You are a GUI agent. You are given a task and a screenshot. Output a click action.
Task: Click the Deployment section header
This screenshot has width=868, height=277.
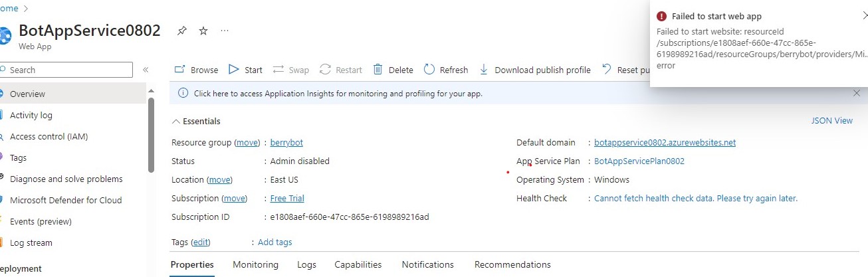[21, 268]
